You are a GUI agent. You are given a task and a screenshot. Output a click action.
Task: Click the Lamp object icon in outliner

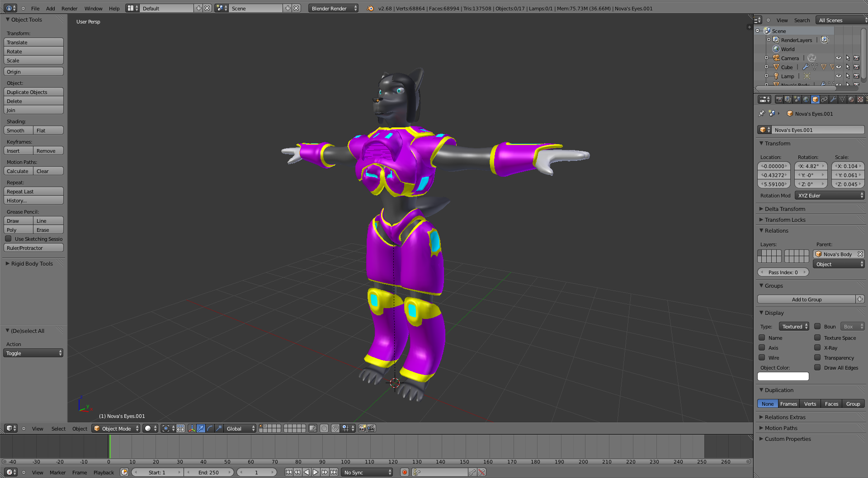point(776,76)
